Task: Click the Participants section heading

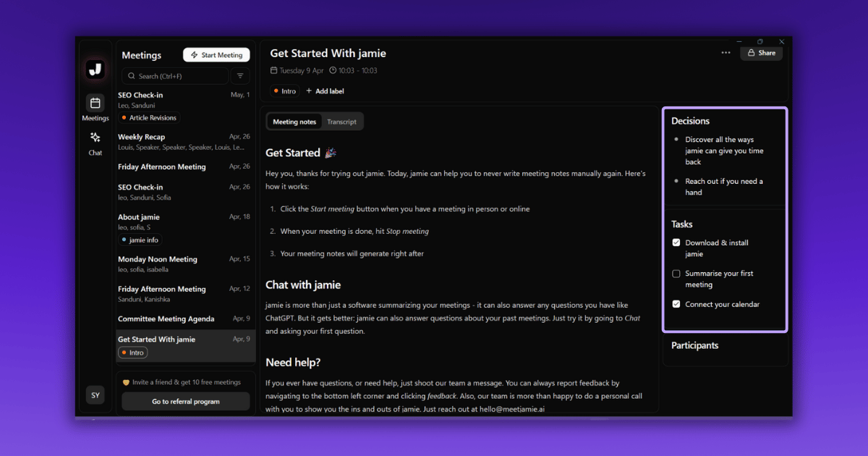Action: point(694,345)
